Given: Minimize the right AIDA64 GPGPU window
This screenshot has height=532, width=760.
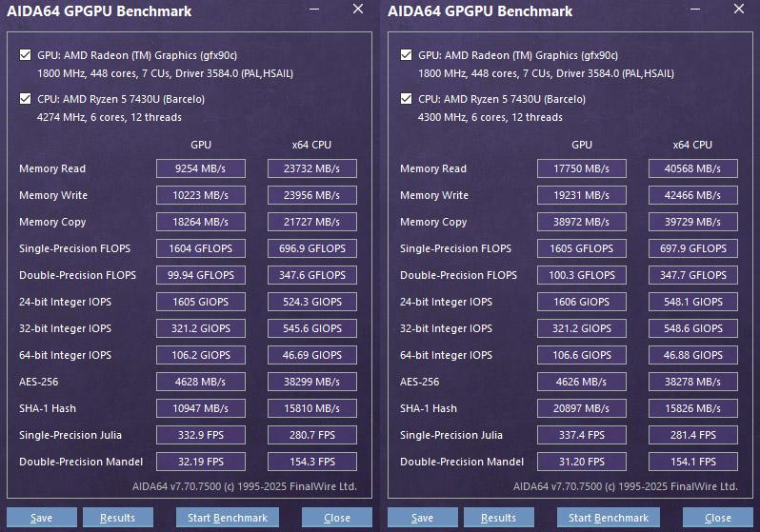Looking at the screenshot, I should pos(695,10).
